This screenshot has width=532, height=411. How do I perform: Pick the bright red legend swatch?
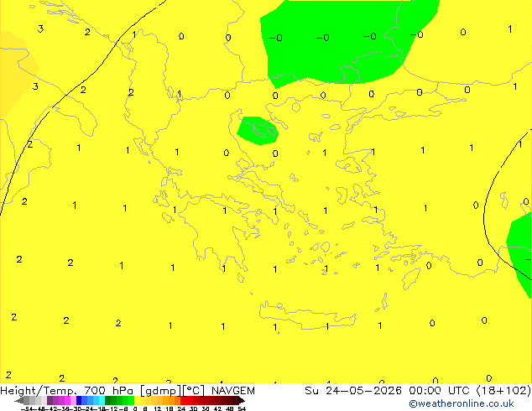click(183, 400)
